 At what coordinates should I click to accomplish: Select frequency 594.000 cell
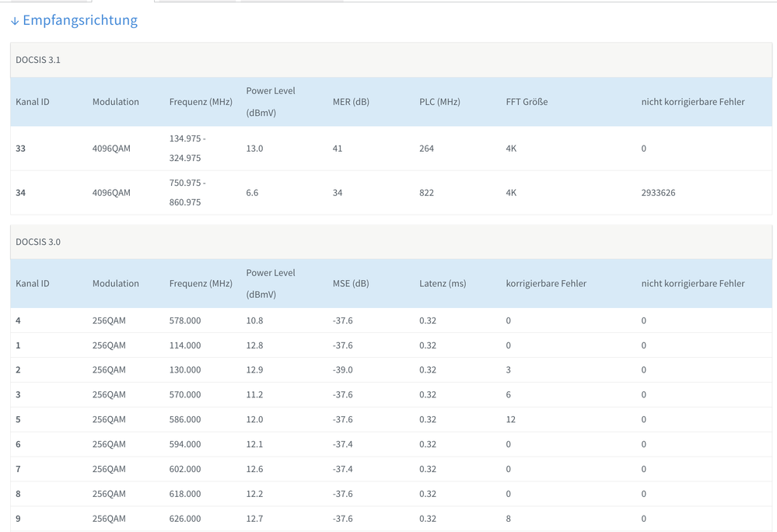185,444
